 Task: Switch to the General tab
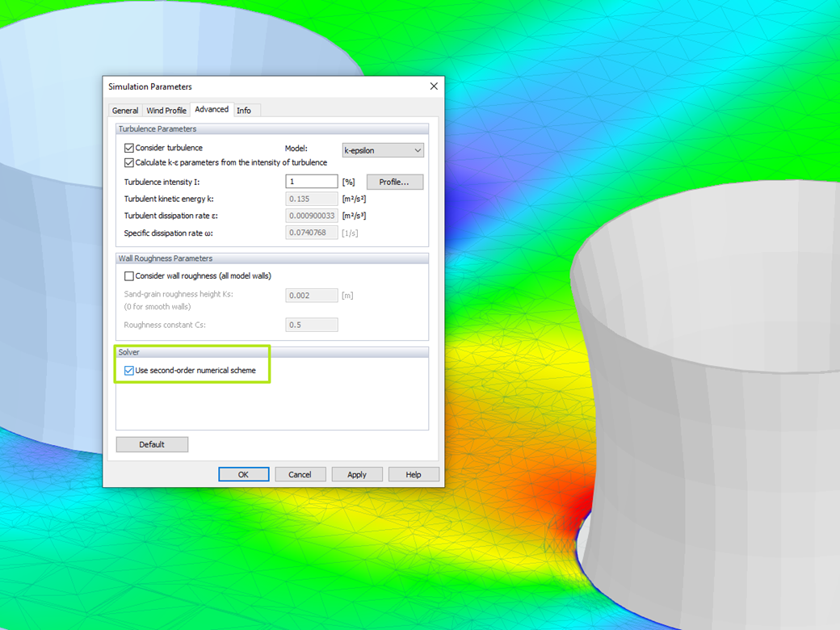(x=125, y=110)
